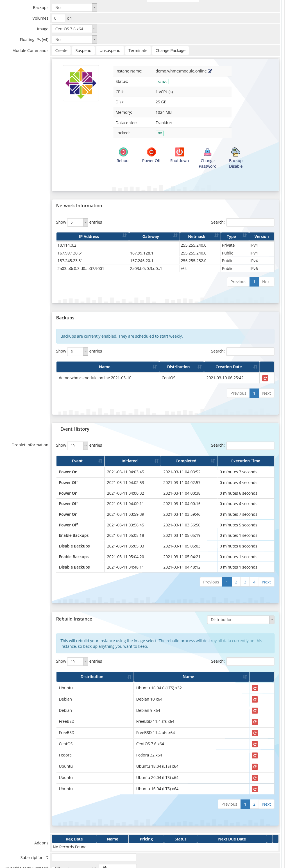Click Next in Backups pagination
The image size is (288, 868).
point(266,393)
